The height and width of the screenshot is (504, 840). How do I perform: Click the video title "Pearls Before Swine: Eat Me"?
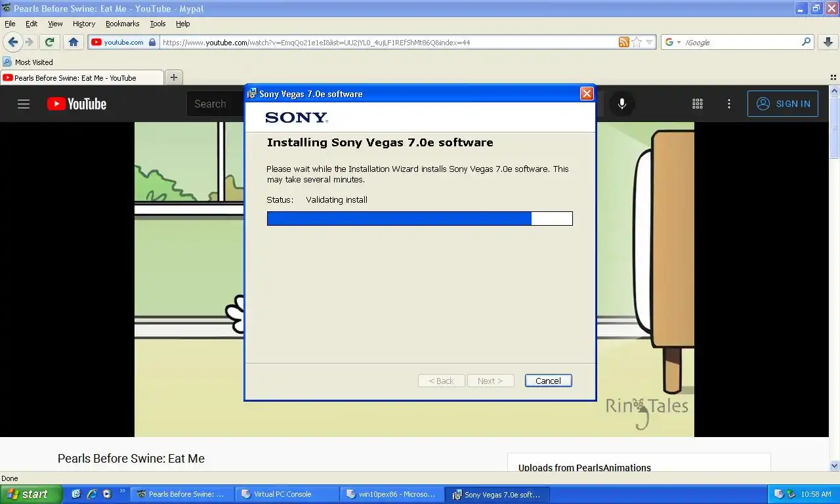(131, 459)
